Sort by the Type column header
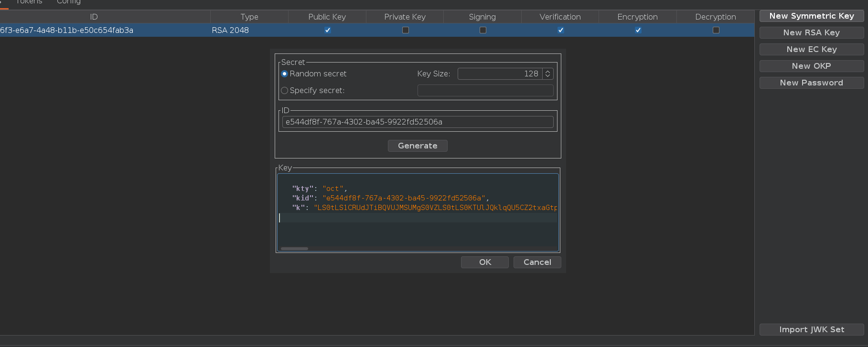 tap(249, 17)
